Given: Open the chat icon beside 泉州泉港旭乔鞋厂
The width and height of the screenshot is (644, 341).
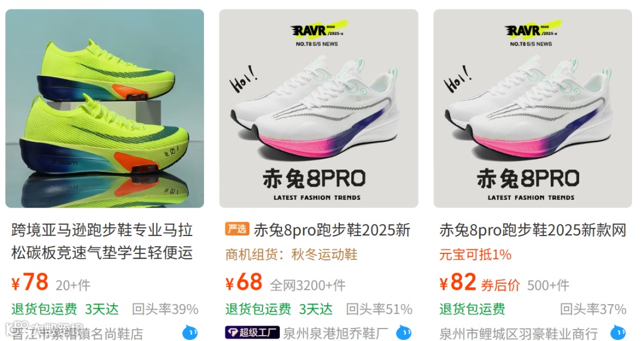Looking at the screenshot, I should coord(404,333).
